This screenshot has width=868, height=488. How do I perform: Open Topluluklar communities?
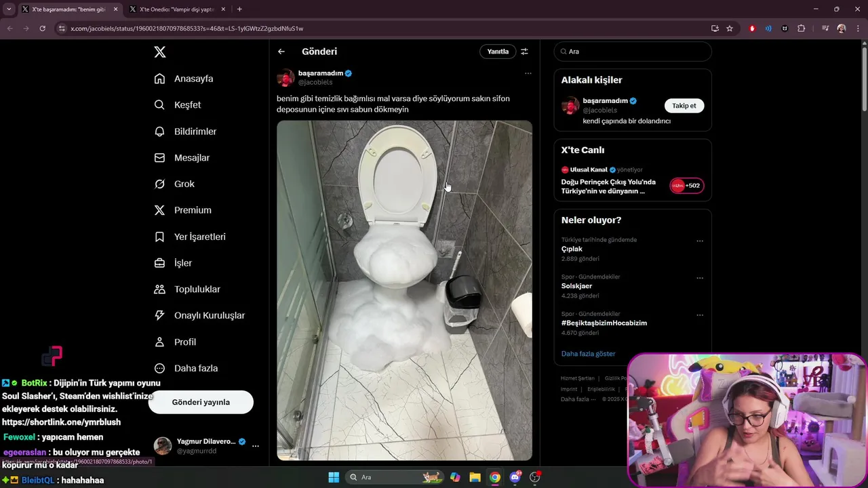click(187, 289)
